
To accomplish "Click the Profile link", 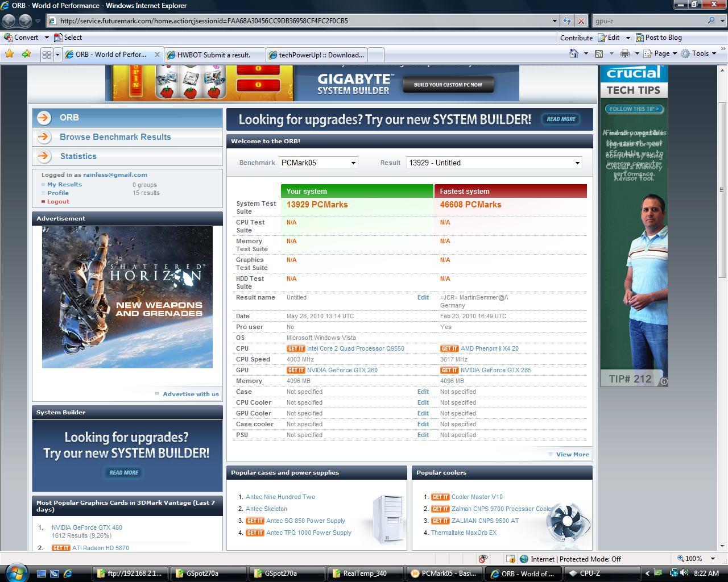I will (x=58, y=193).
